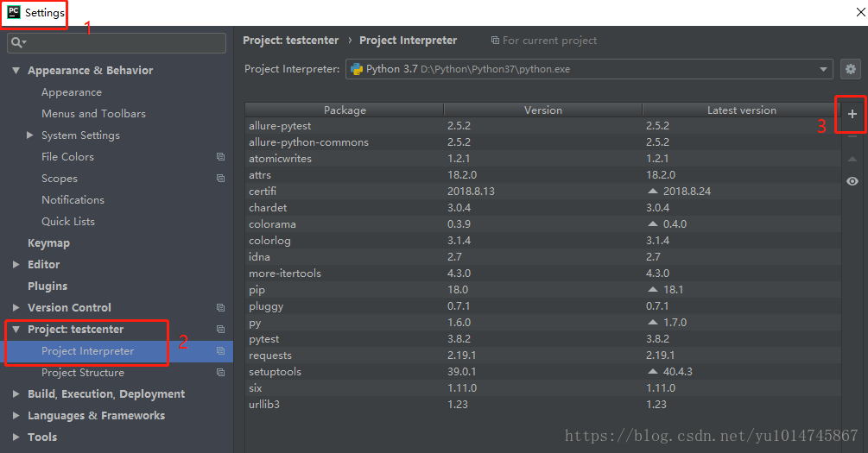Screen dimensions: 868x453
Task: Sort by the Version column header
Action: [543, 110]
